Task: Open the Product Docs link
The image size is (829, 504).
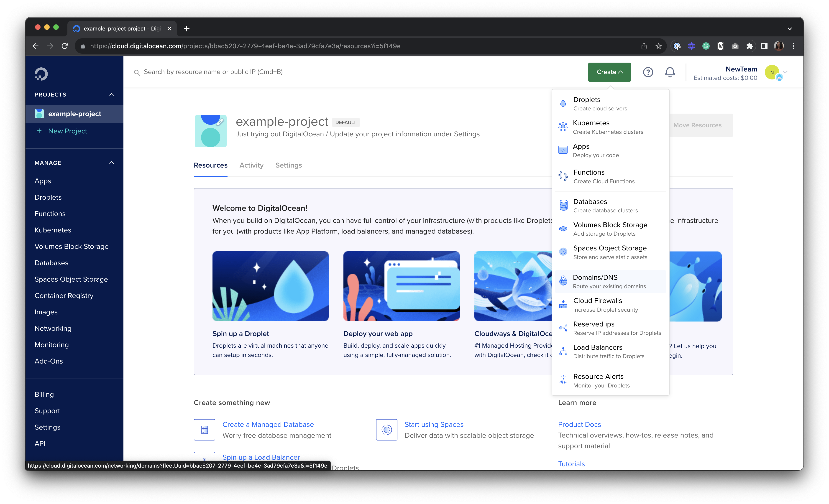Action: pos(579,424)
